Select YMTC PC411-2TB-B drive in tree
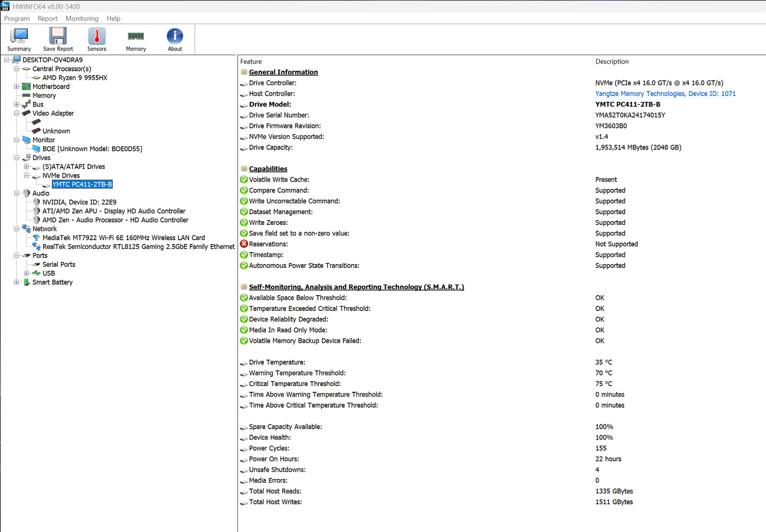 [x=82, y=184]
